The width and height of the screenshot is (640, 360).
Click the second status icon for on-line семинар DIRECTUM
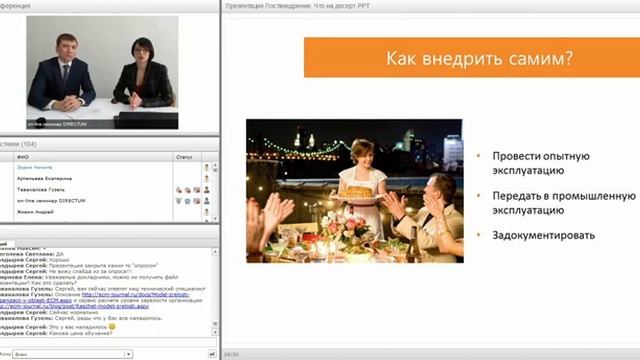tap(188, 201)
